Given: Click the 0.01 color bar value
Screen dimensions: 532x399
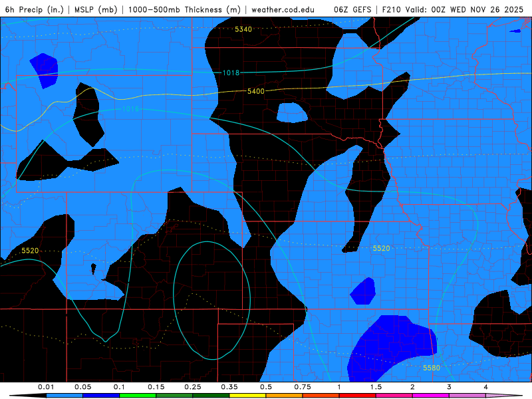Looking at the screenshot, I should pyautogui.click(x=46, y=387).
